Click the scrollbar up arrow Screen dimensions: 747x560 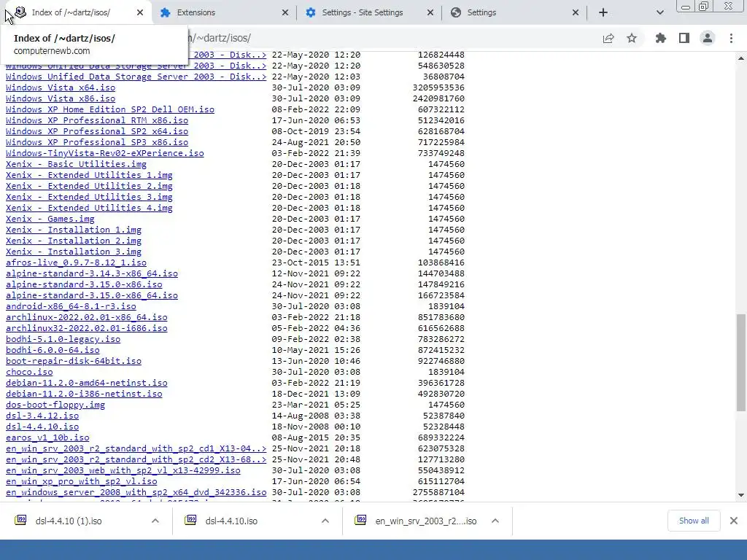(x=741, y=58)
